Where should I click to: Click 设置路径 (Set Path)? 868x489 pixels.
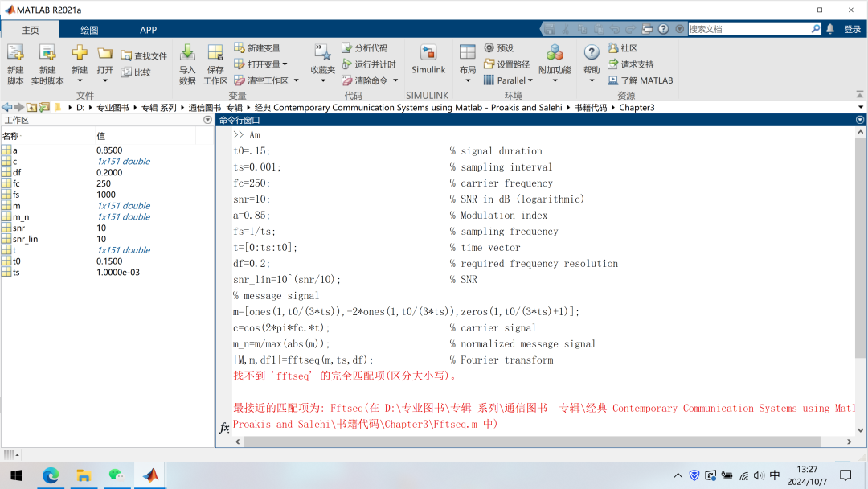coord(506,64)
